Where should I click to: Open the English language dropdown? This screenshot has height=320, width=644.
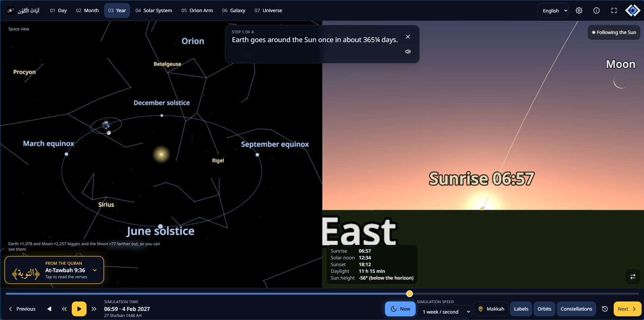[x=553, y=10]
